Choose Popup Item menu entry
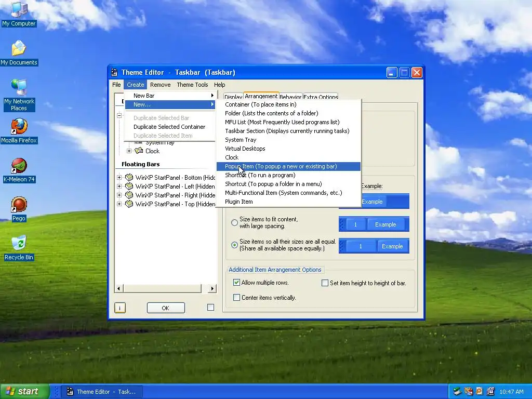 (288, 166)
